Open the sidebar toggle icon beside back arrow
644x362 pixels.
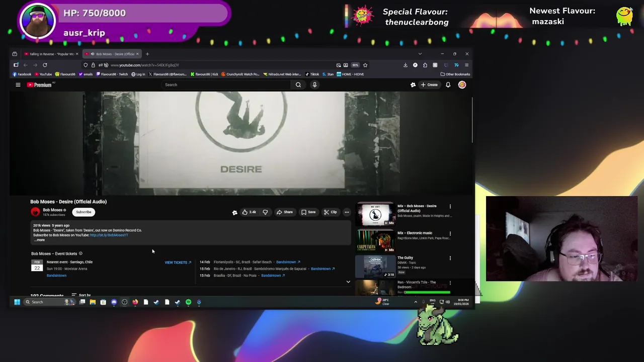pyautogui.click(x=16, y=65)
